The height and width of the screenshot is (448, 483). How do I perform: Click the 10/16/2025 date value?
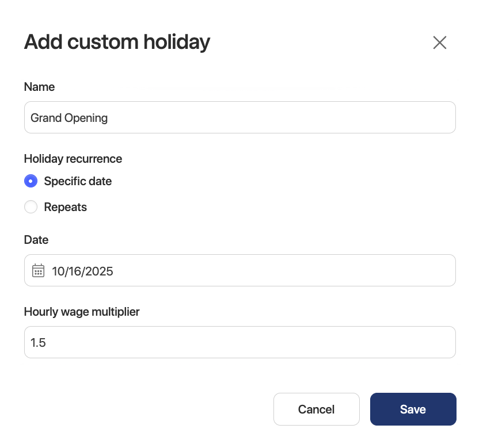pyautogui.click(x=82, y=271)
